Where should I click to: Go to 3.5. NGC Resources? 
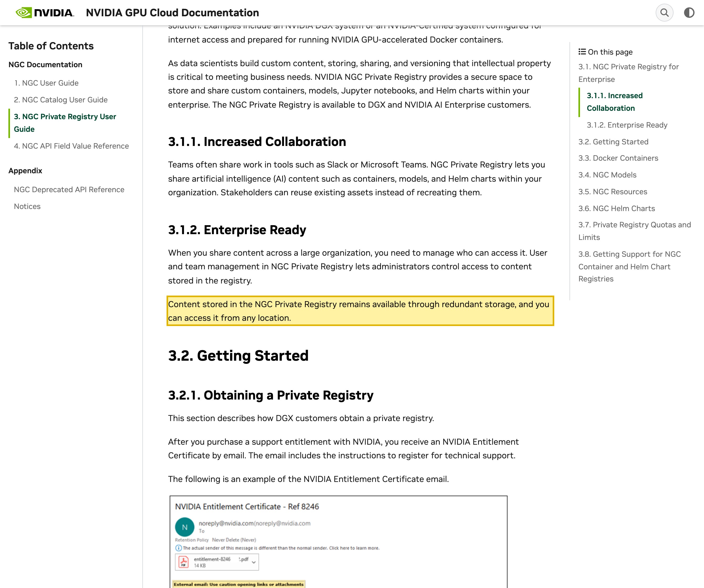tap(613, 191)
